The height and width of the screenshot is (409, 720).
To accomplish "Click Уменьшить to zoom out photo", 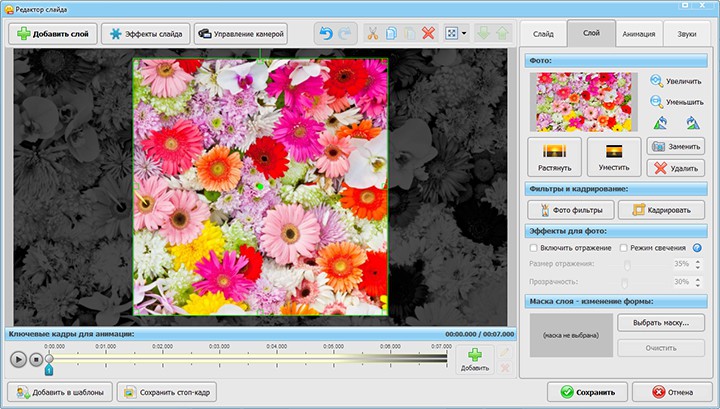I will [676, 102].
